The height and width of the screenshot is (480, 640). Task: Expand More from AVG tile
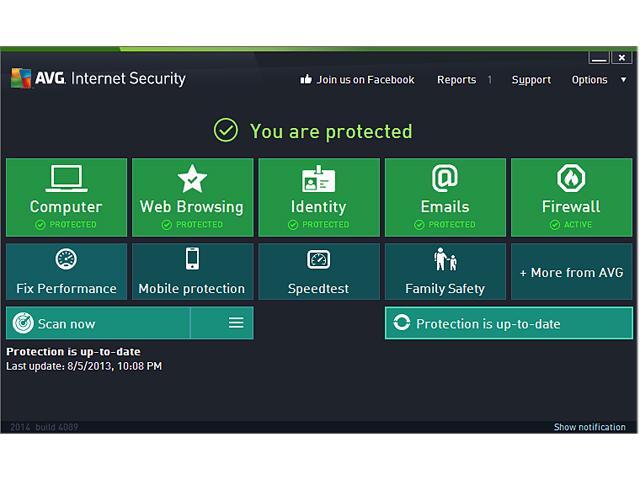[571, 272]
